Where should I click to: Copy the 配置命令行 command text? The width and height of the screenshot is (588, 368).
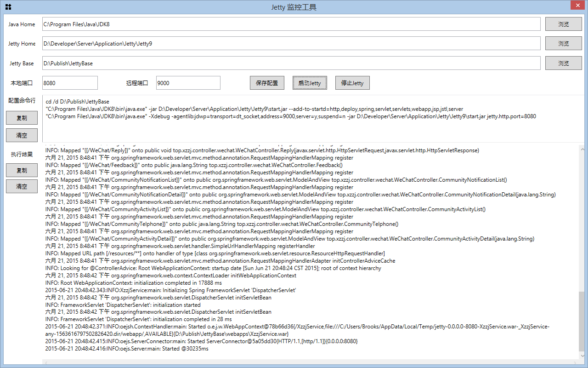(x=22, y=118)
